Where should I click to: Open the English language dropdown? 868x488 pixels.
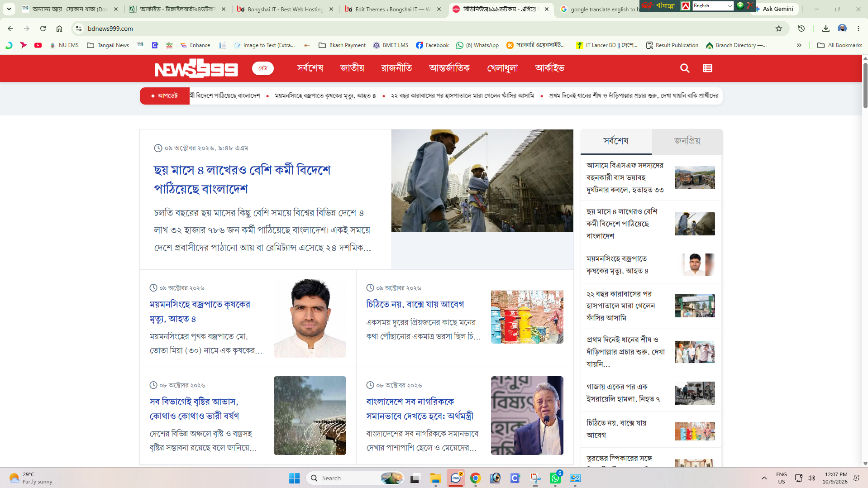tap(713, 5)
